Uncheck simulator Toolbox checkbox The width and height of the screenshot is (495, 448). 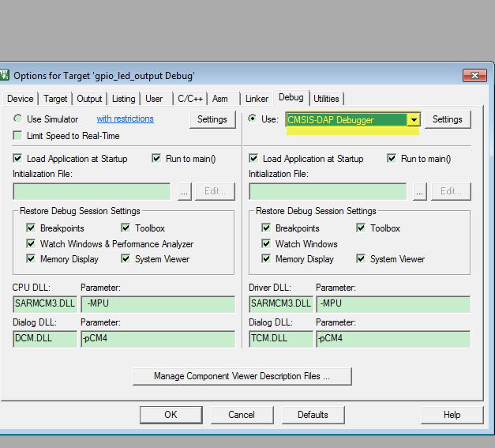click(x=126, y=228)
